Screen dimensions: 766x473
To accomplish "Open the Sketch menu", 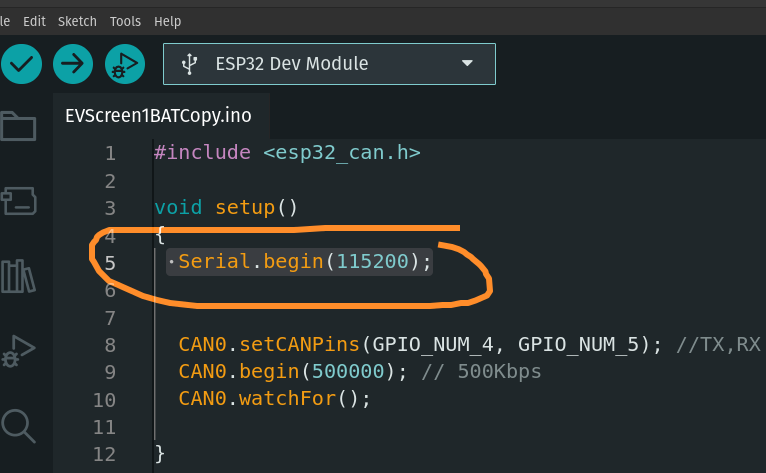I will (x=78, y=21).
